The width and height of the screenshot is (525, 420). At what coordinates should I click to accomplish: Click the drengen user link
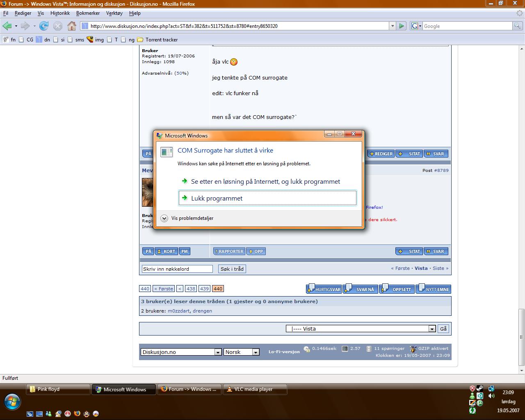coord(202,311)
